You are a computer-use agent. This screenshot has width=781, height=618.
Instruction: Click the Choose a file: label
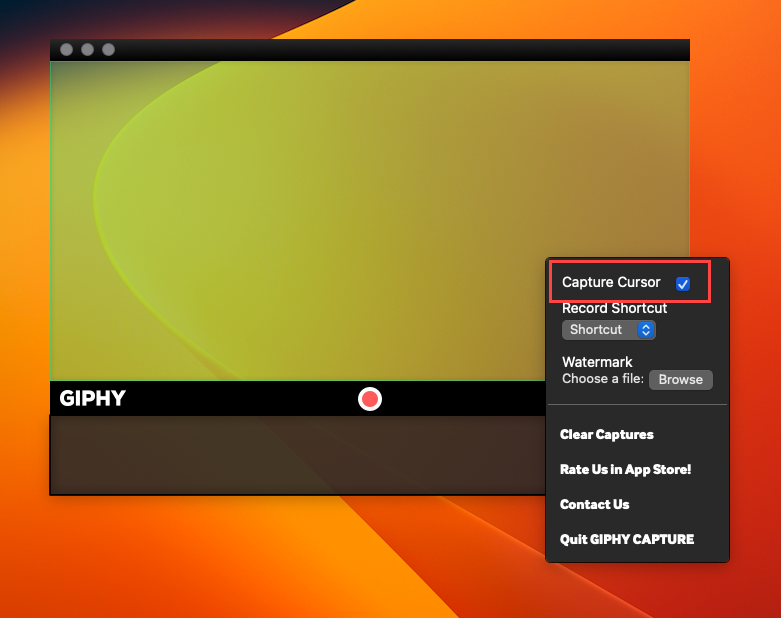pyautogui.click(x=603, y=378)
